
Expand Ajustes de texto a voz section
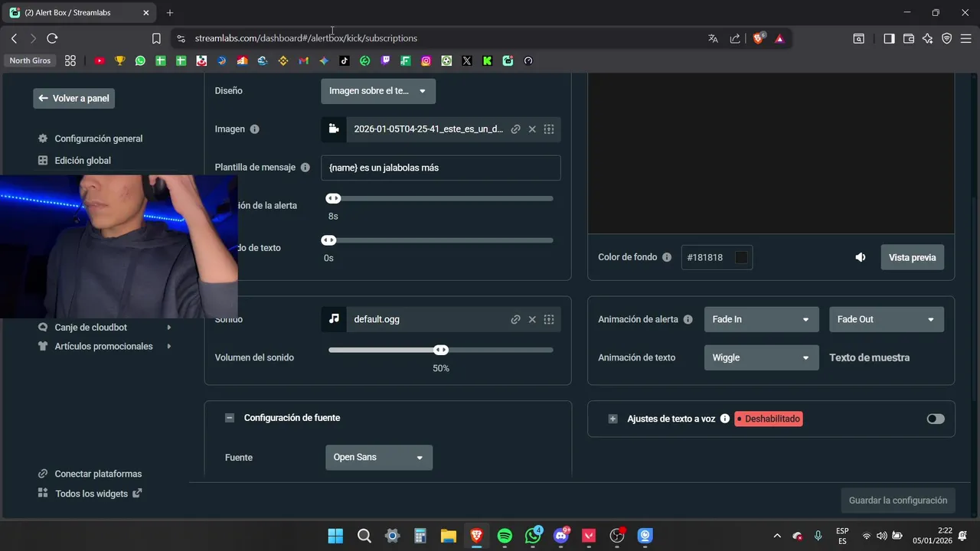[612, 419]
